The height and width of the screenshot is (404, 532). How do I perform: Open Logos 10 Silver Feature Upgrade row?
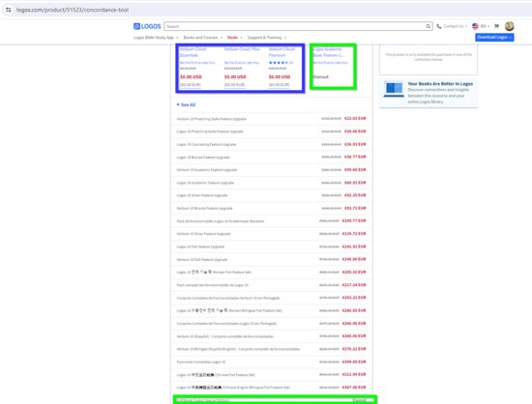coord(272,195)
